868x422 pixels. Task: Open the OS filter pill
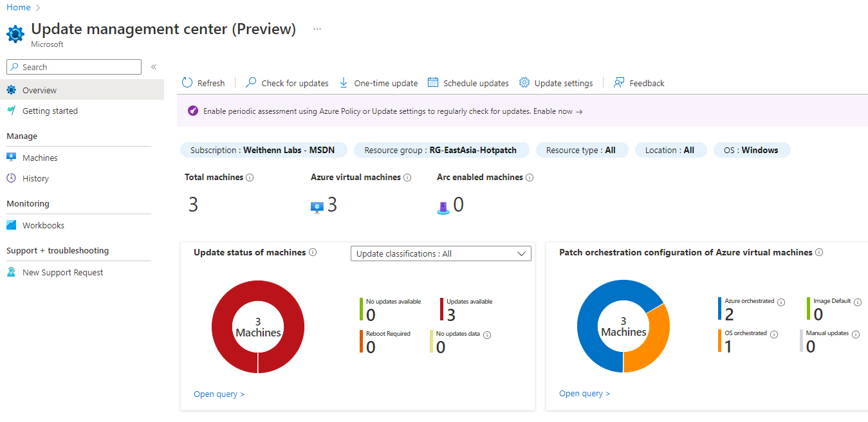751,150
